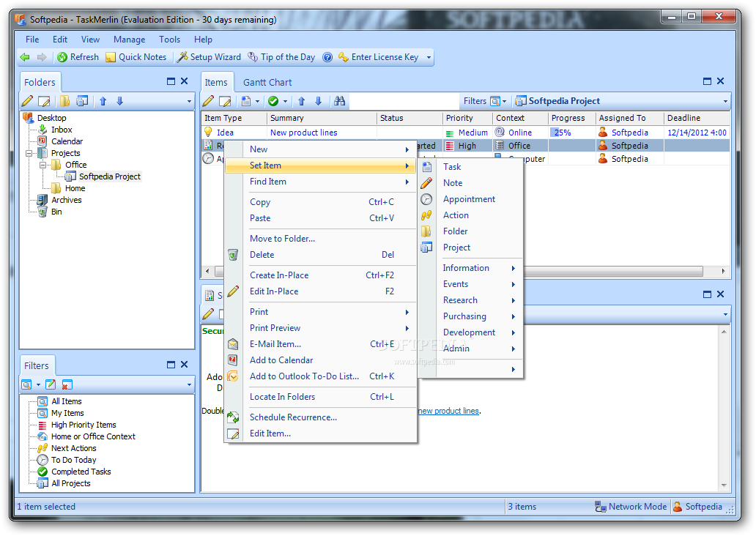Click the Refresh toolbar button
This screenshot has width=756, height=536.
click(78, 57)
